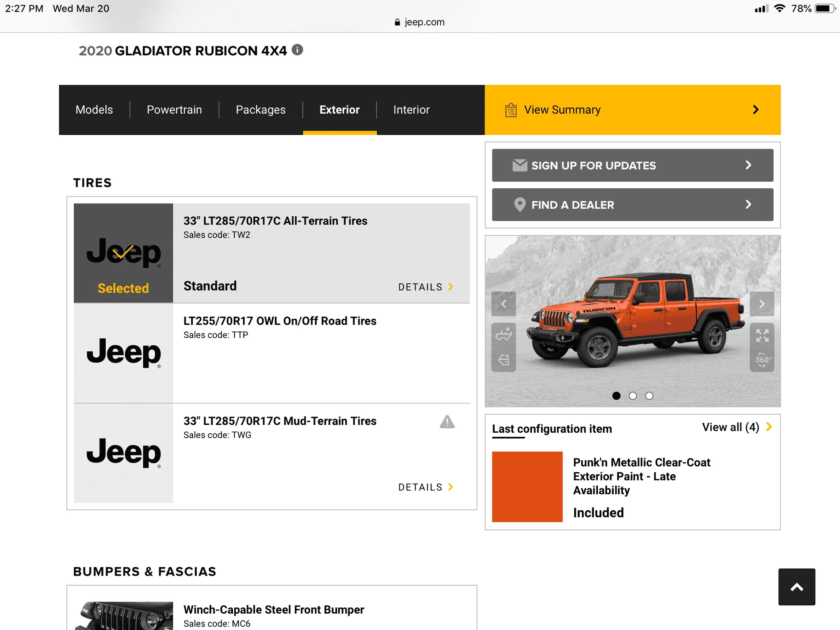Tap the Wi-Fi status icon
The height and width of the screenshot is (630, 840).
779,8
